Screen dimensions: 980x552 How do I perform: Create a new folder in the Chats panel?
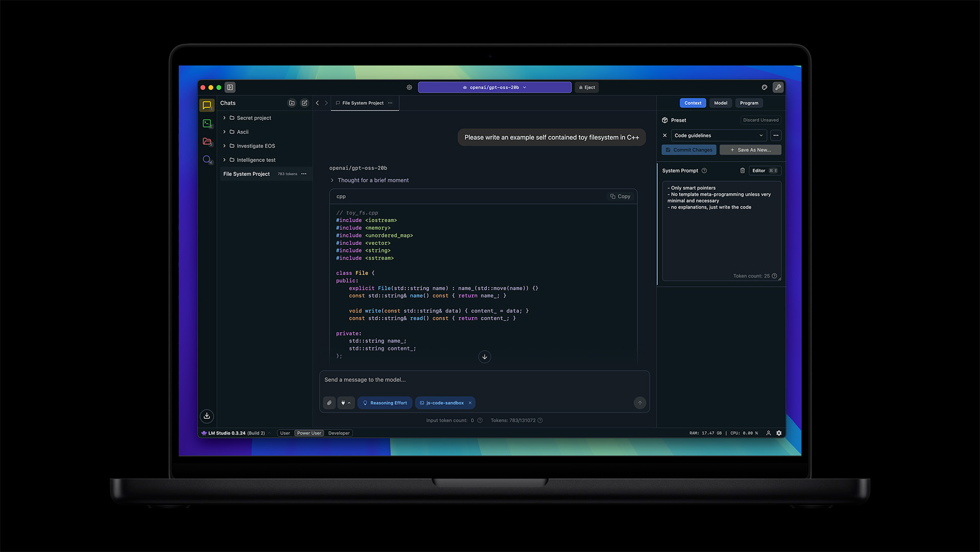click(x=292, y=103)
